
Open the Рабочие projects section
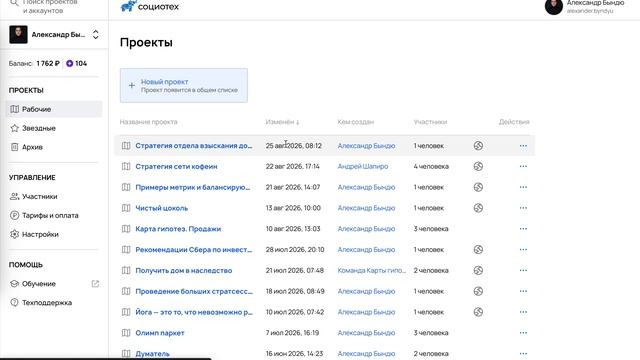click(54, 109)
